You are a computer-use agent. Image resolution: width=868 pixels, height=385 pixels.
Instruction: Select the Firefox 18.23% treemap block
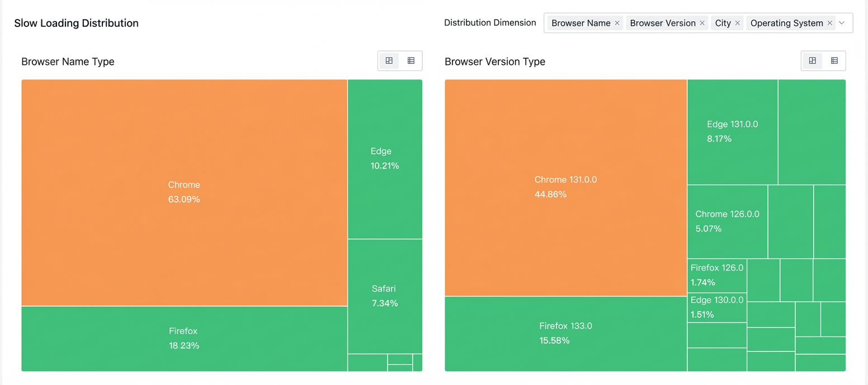pos(184,339)
